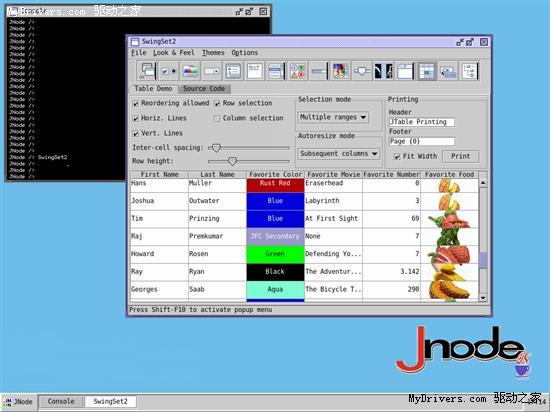Click the Header text field JTable Printing
Image resolution: width=550 pixels, height=412 pixels.
coord(422,122)
